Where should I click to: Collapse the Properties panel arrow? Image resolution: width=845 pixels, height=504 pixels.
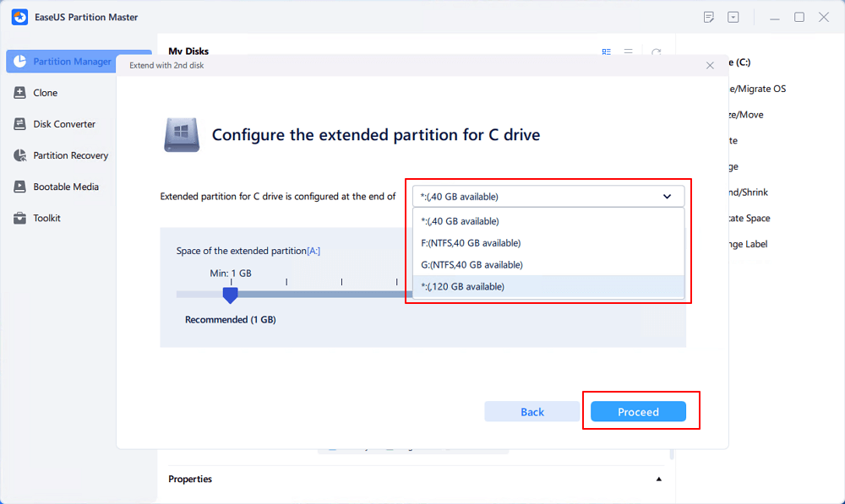click(659, 480)
